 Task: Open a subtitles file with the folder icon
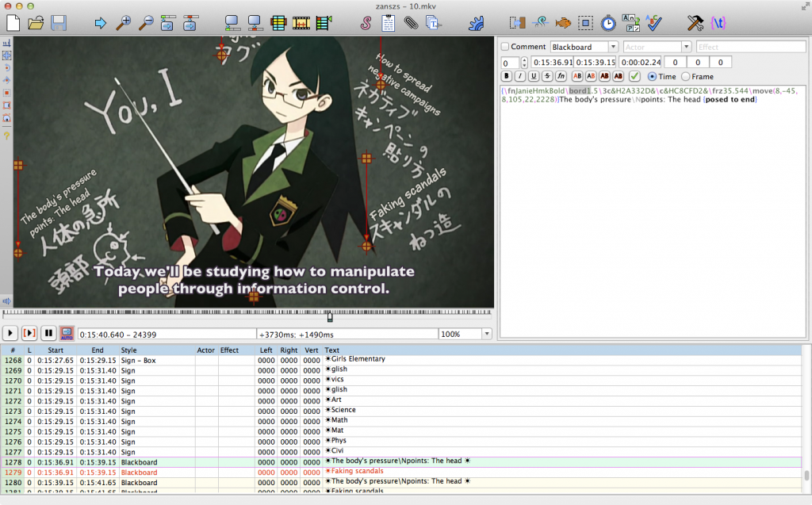pos(36,23)
